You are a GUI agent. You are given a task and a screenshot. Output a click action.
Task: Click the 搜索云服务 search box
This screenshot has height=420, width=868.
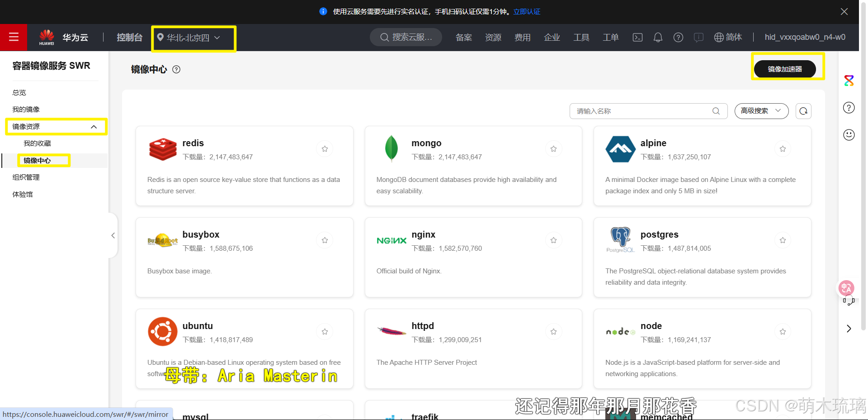coord(406,38)
